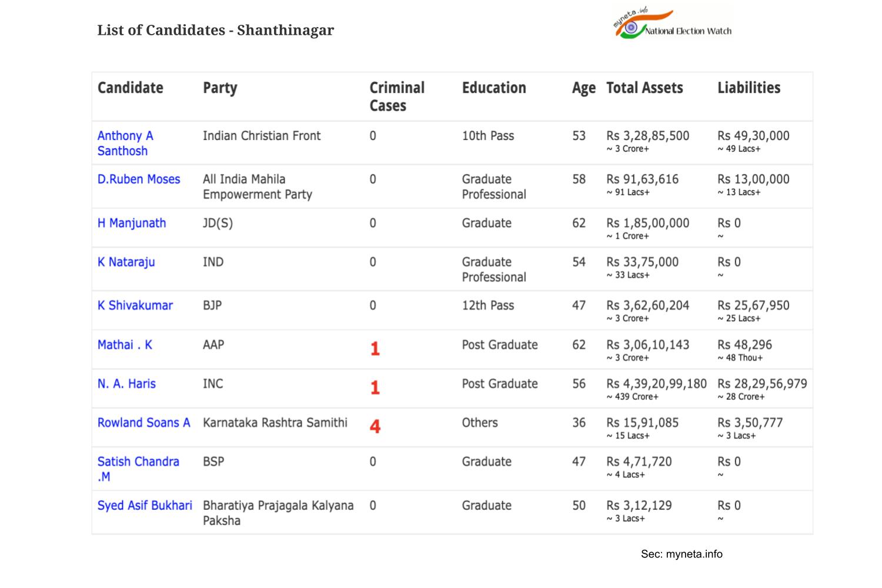Open D.Ruben Moses candidate profile
This screenshot has width=882, height=588.
[139, 179]
